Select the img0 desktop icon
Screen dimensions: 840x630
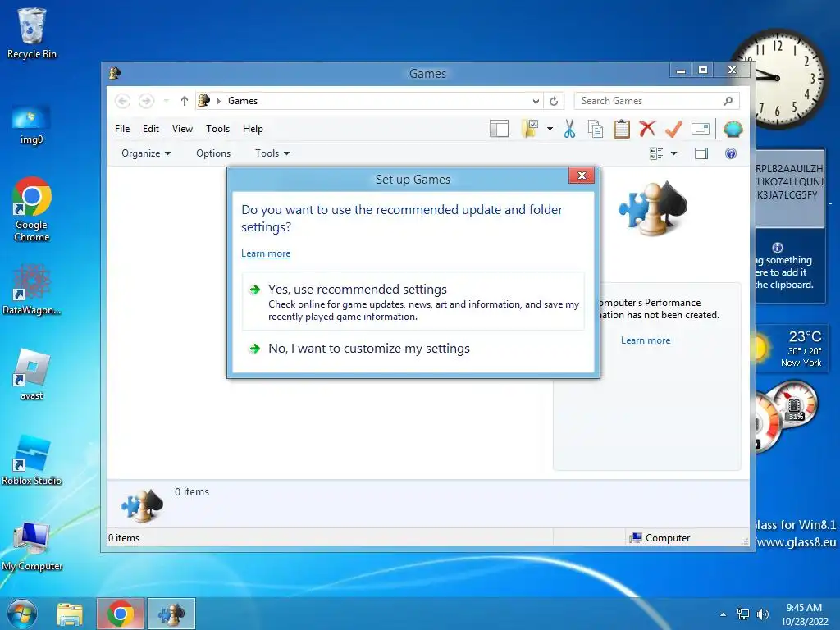(32, 125)
